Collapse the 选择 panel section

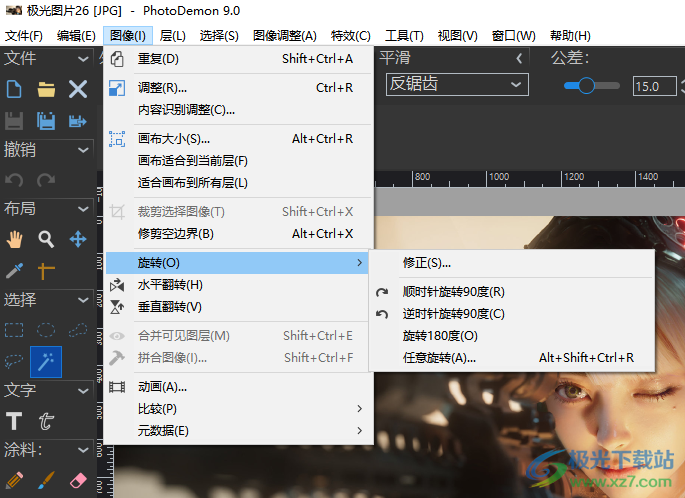pos(83,300)
